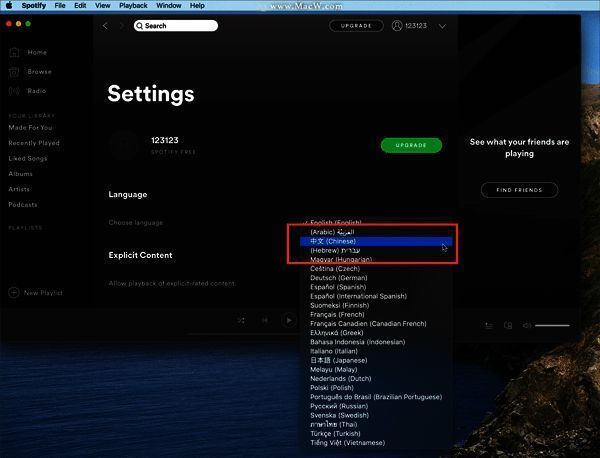600x458 pixels.
Task: Select Svenska (Swedish) language option
Action: click(376, 416)
